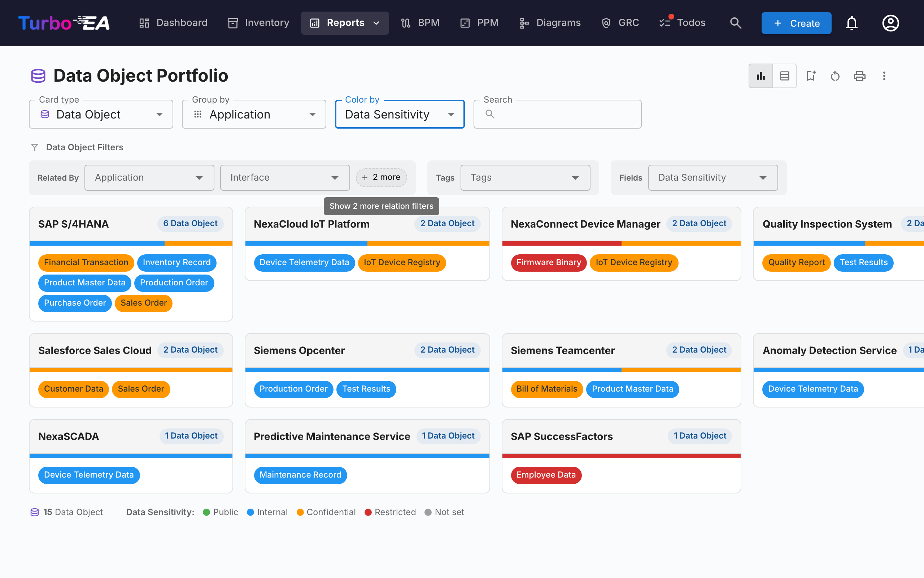This screenshot has height=578, width=924.
Task: Open the user account avatar menu
Action: coord(890,23)
